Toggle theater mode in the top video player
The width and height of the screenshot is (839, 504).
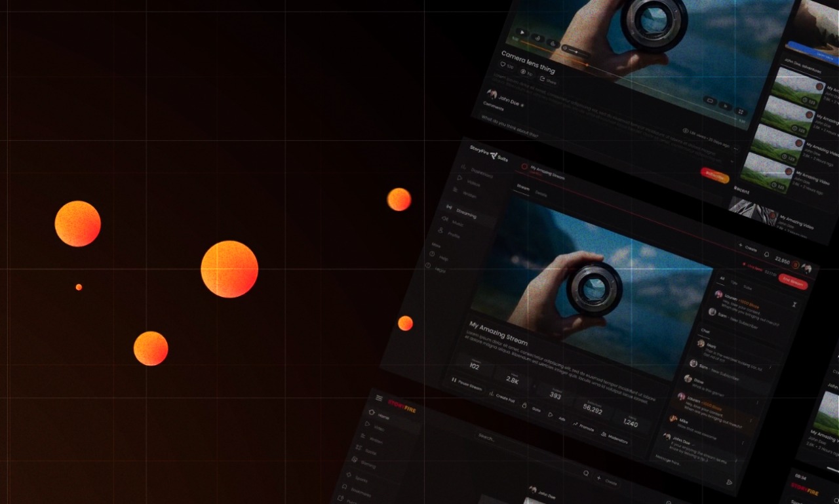click(710, 100)
